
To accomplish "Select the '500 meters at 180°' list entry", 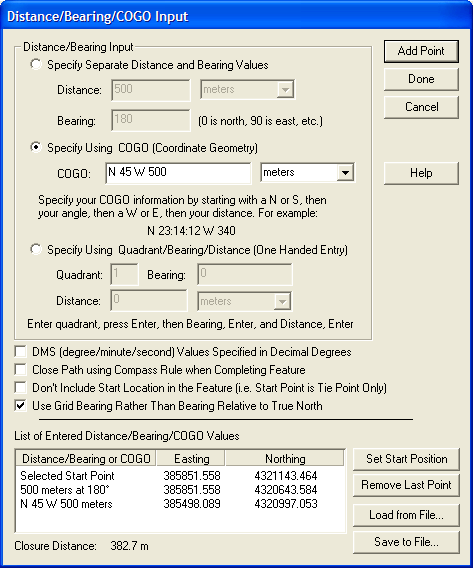I will coord(180,490).
